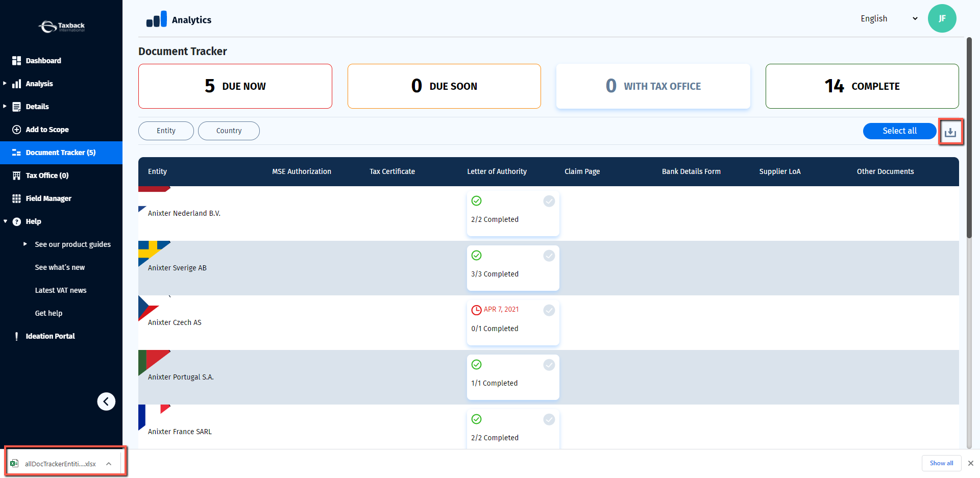Click the Add to Scope plus icon
980x478 pixels.
click(17, 130)
